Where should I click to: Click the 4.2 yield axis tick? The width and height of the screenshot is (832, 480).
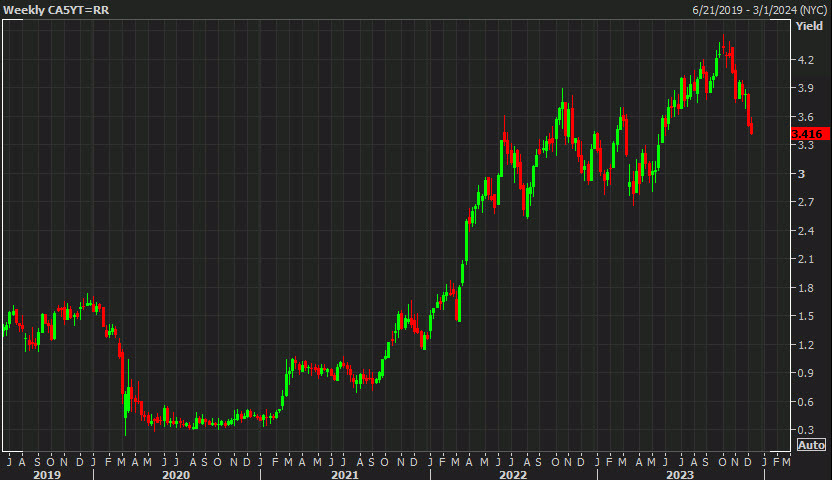(805, 60)
